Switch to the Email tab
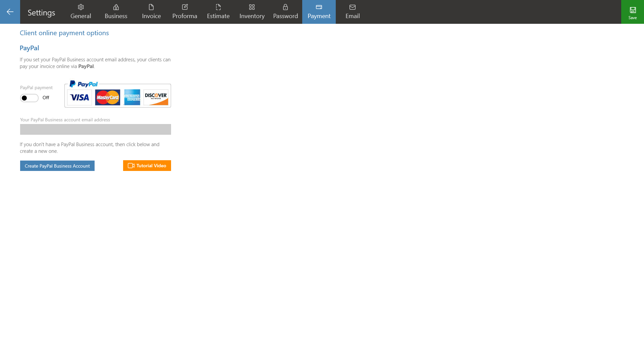Viewport: 644px width, 362px height. point(352,12)
